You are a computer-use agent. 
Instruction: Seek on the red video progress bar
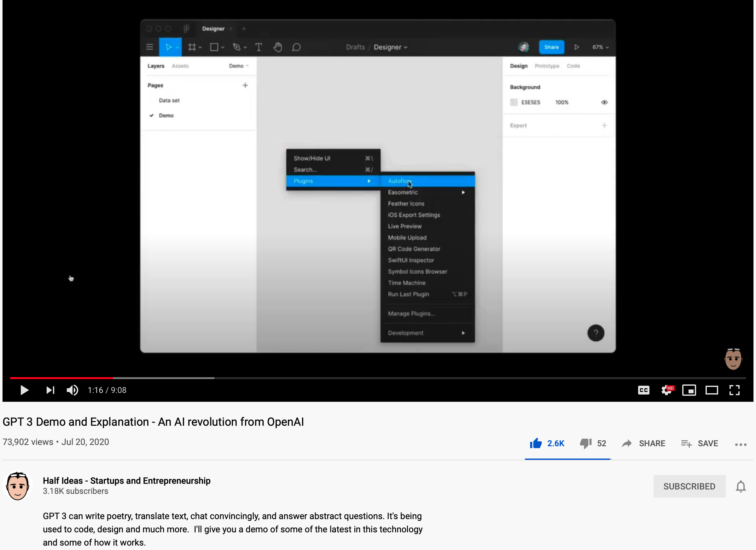pyautogui.click(x=61, y=378)
